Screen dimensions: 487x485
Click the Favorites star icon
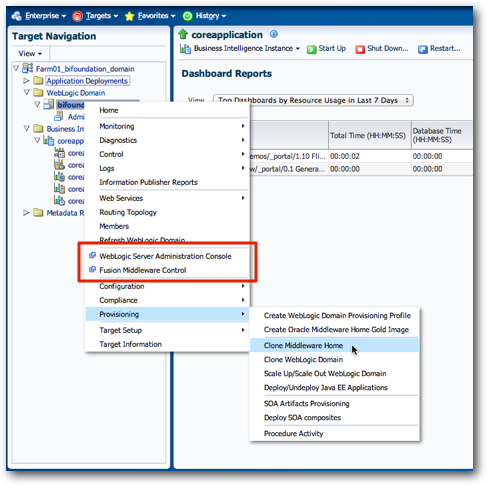tap(129, 16)
